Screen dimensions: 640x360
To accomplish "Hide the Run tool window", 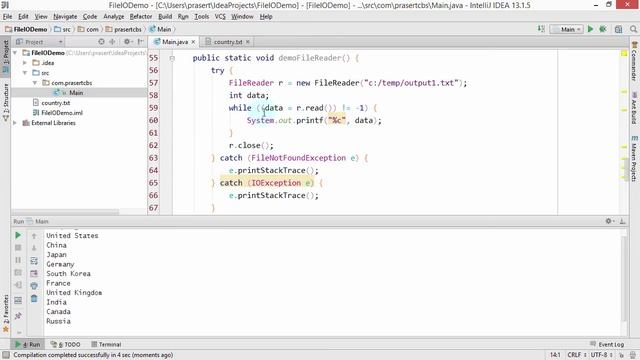I will coord(622,221).
